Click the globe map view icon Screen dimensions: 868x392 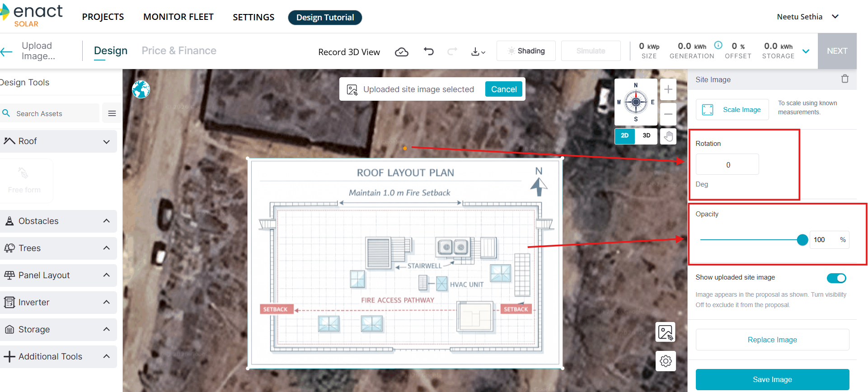pyautogui.click(x=141, y=89)
